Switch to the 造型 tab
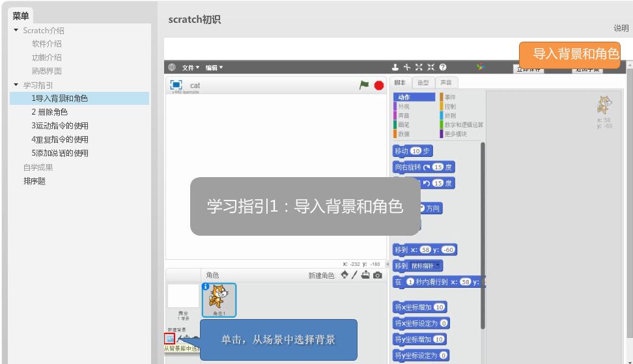The height and width of the screenshot is (364, 633). coord(423,82)
